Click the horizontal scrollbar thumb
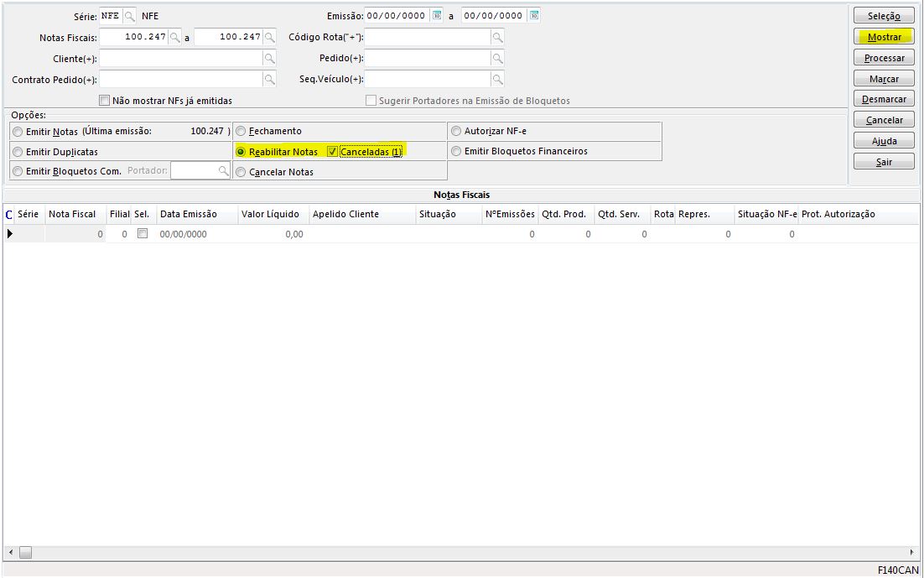 pyautogui.click(x=25, y=553)
